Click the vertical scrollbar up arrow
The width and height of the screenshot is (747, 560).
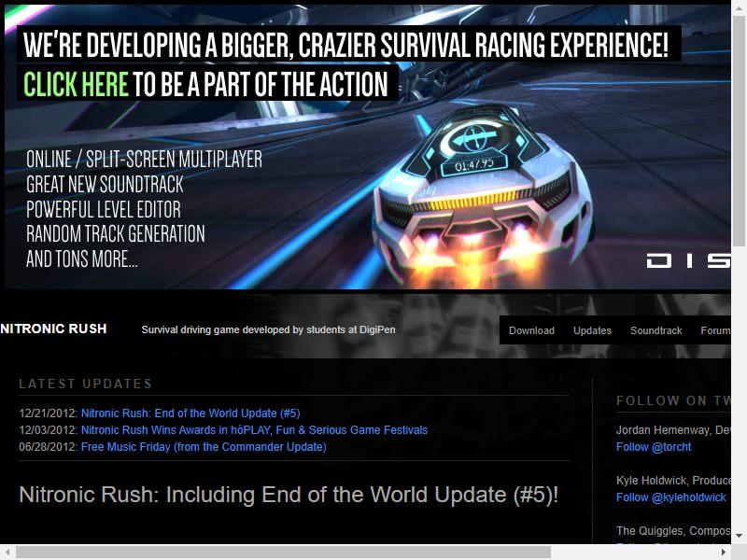tap(739, 7)
